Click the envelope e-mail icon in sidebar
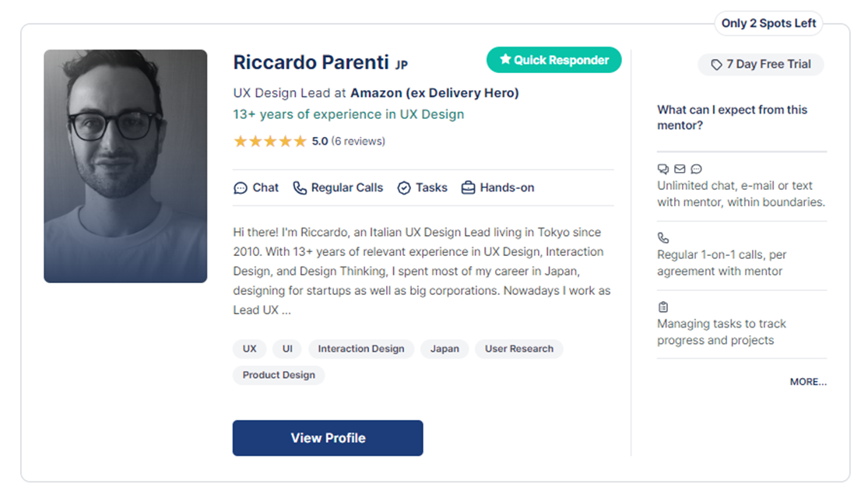The image size is (868, 494). point(680,169)
